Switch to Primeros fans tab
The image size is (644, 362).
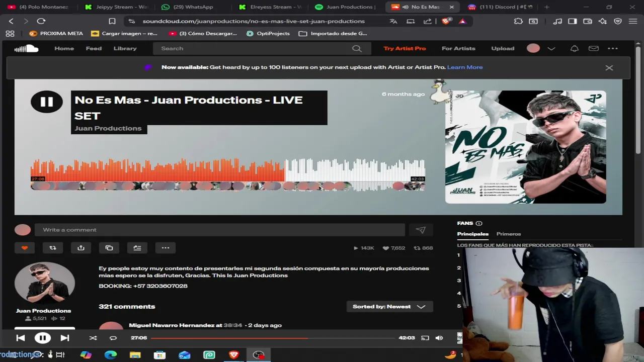point(509,234)
